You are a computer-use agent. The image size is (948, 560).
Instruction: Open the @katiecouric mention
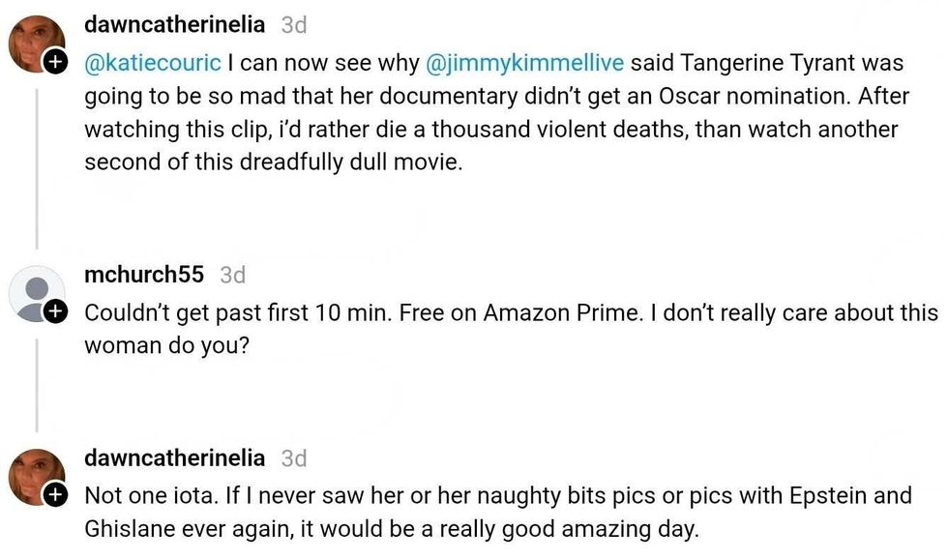click(154, 64)
